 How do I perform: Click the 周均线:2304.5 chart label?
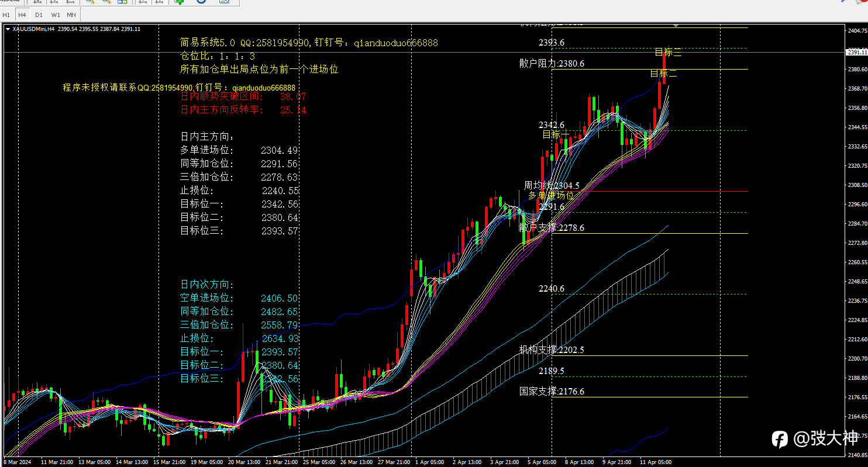point(552,185)
